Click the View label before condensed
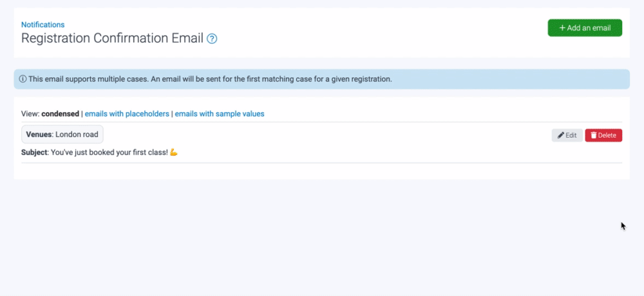Viewport: 644px width, 296px height. (30, 114)
